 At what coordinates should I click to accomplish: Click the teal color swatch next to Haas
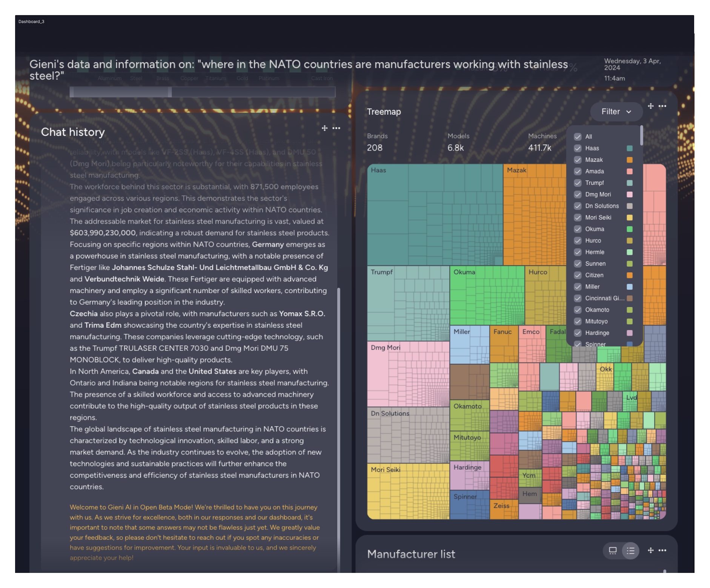629,148
